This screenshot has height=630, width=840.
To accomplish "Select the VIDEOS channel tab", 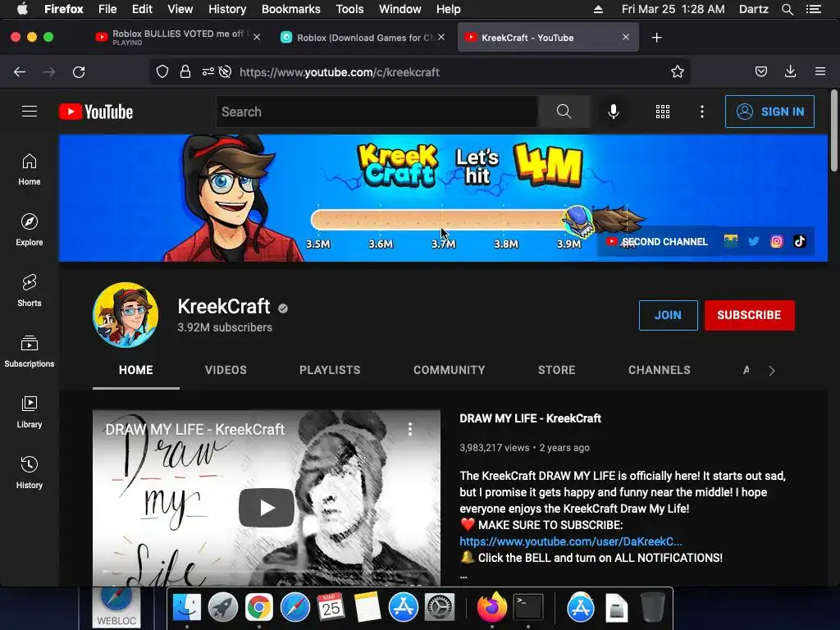I will [x=226, y=370].
